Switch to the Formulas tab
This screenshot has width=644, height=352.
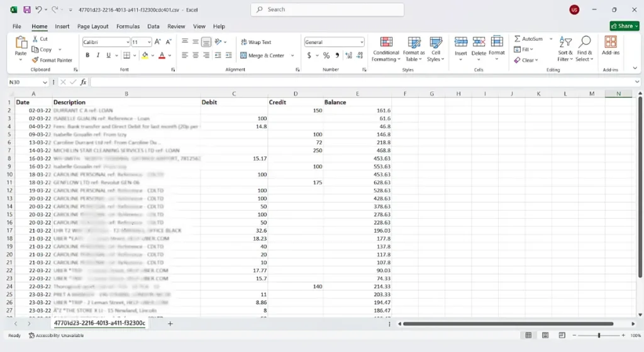click(x=128, y=26)
